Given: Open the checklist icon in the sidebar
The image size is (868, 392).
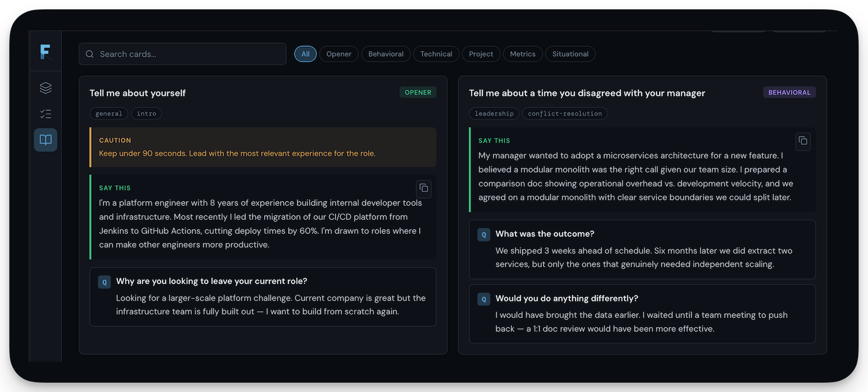Looking at the screenshot, I should (x=46, y=114).
